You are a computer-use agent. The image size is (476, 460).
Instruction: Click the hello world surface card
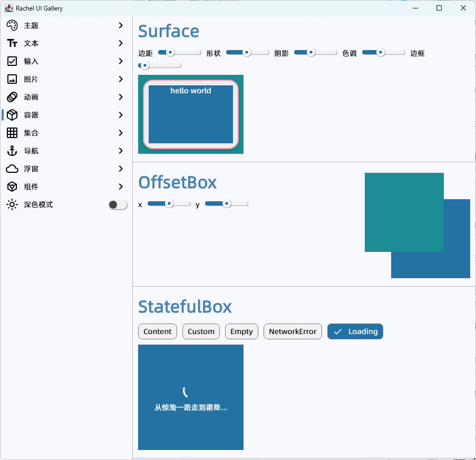tap(191, 114)
